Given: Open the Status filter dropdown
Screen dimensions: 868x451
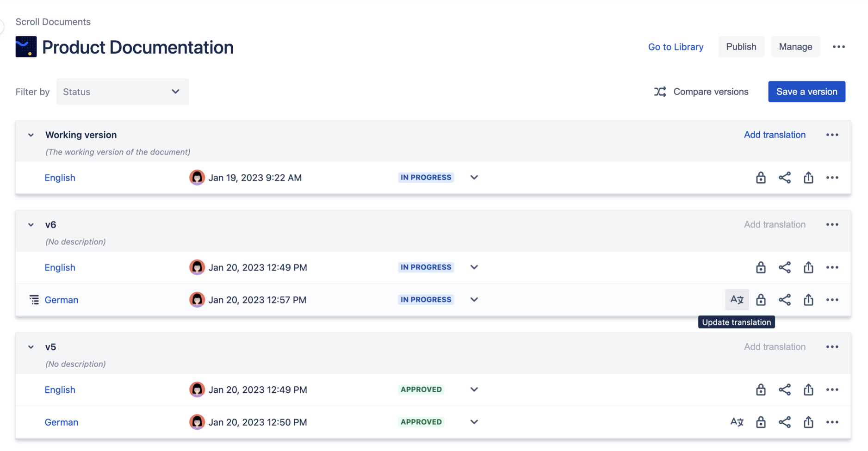Looking at the screenshot, I should pos(122,92).
